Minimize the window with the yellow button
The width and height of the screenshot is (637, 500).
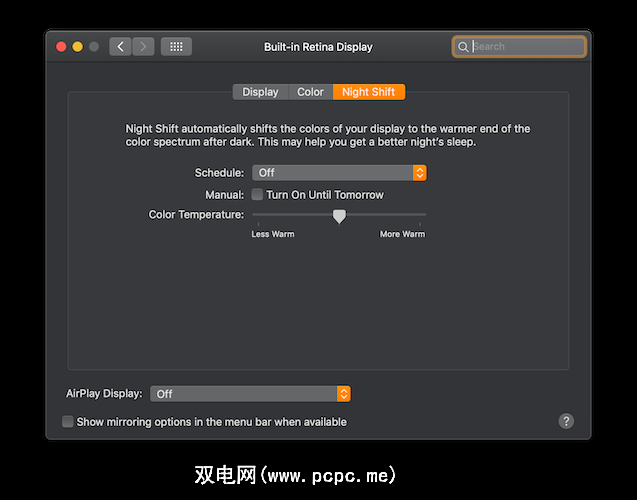click(78, 47)
